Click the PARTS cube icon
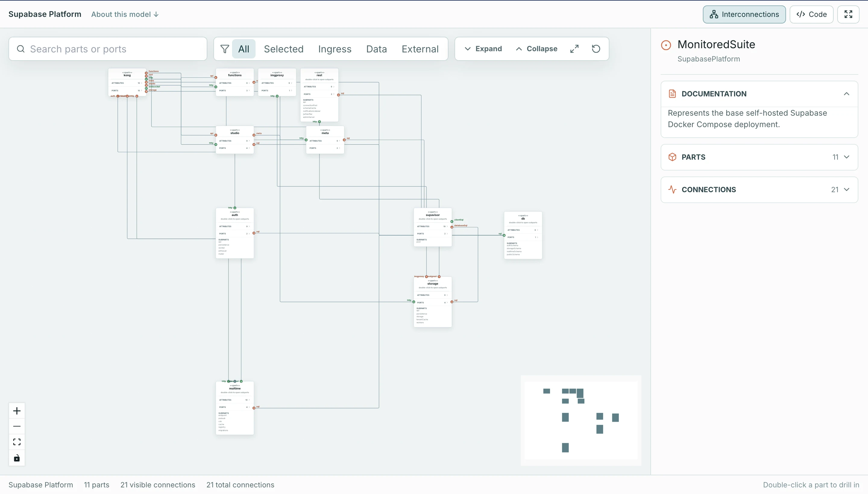The width and height of the screenshot is (868, 494). tap(672, 157)
